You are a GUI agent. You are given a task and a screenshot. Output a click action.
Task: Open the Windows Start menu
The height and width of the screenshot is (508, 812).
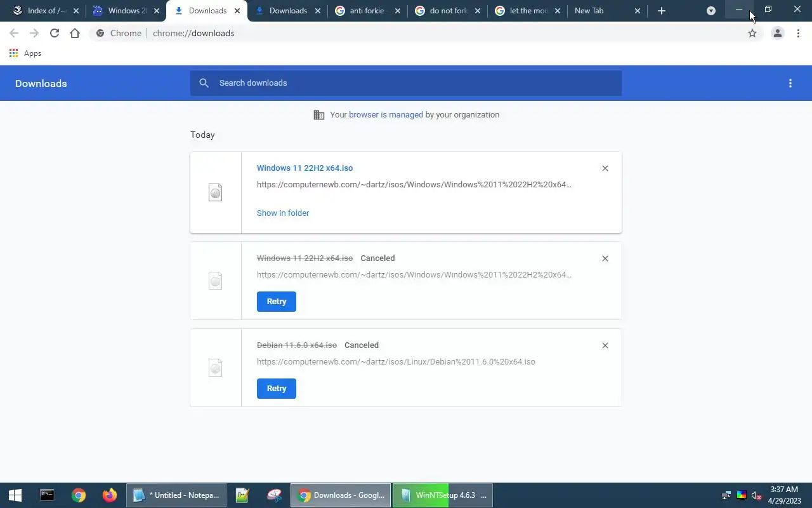tap(15, 495)
